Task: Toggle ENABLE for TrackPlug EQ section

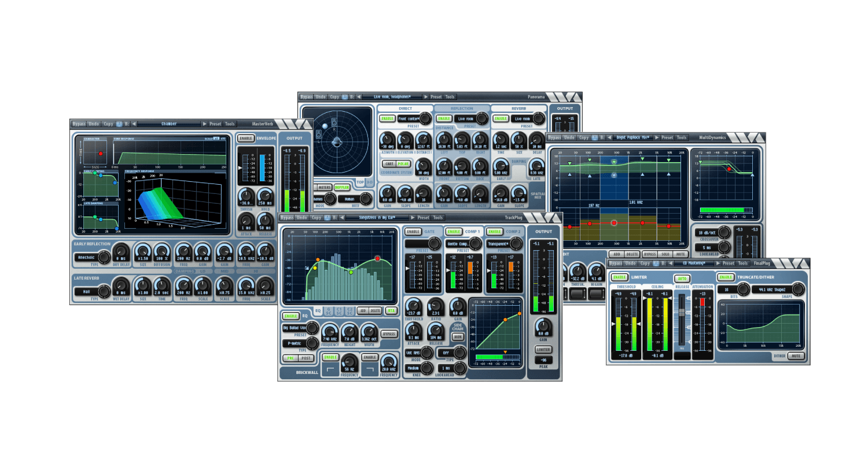Action: point(290,316)
